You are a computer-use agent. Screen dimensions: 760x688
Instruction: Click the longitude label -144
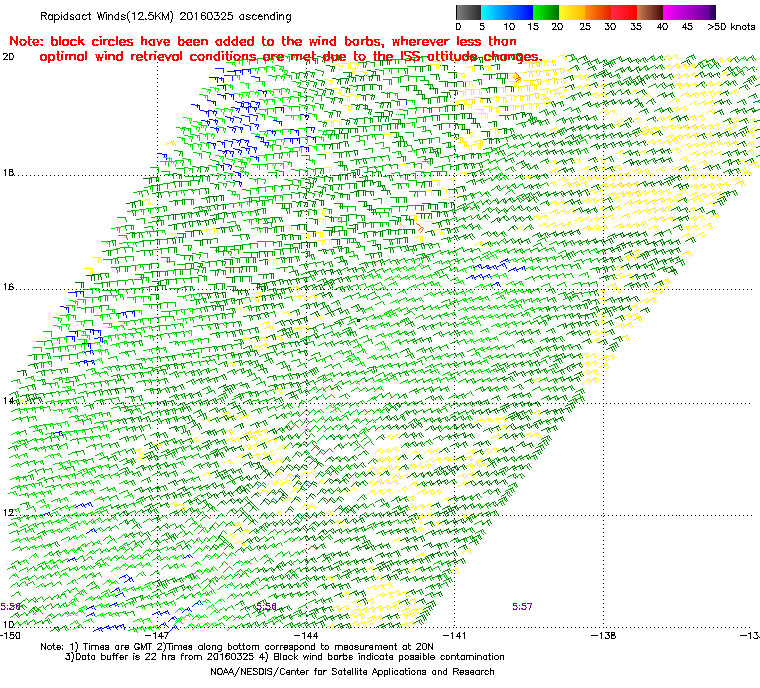pyautogui.click(x=306, y=635)
